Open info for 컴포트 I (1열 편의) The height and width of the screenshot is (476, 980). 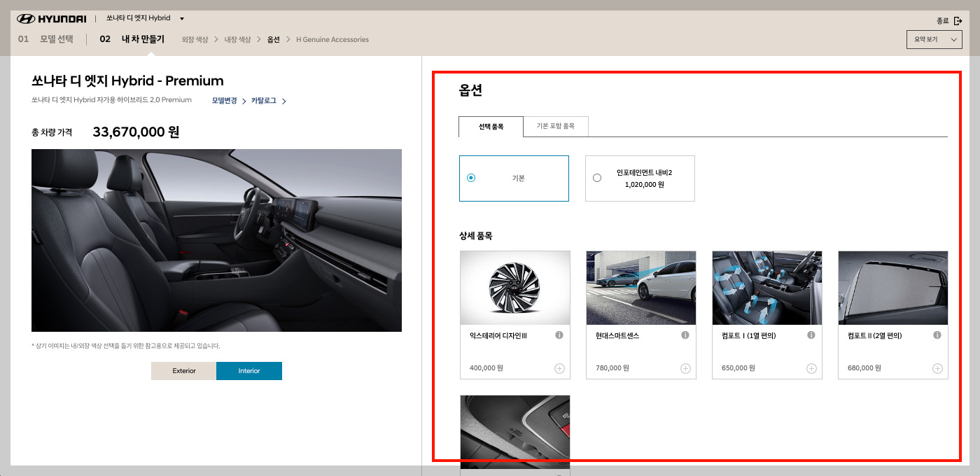811,335
